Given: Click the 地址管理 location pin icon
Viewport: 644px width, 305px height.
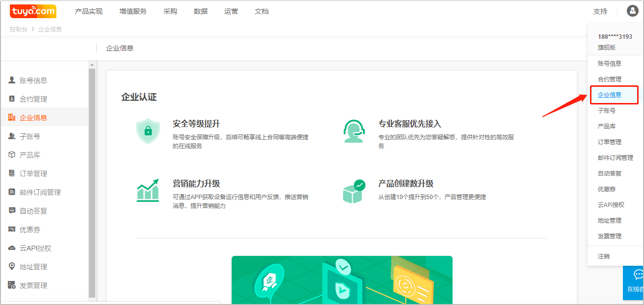Looking at the screenshot, I should coord(12,267).
